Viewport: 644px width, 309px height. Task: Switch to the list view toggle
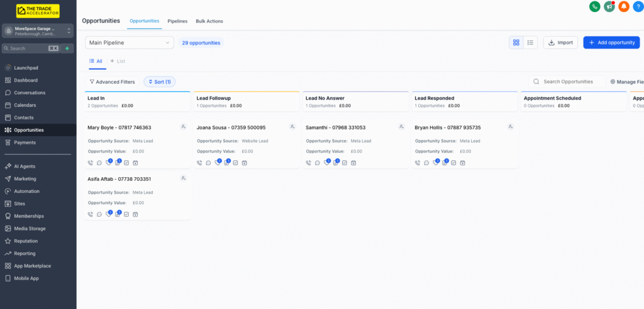530,43
